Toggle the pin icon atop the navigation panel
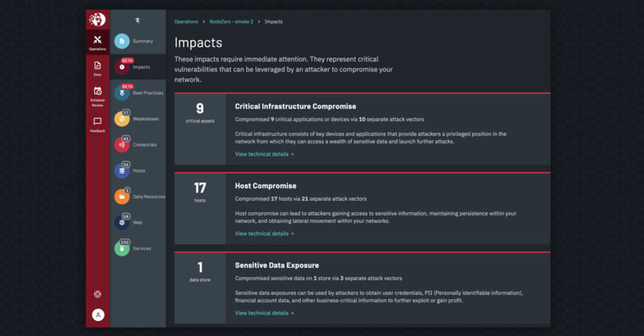 (138, 21)
